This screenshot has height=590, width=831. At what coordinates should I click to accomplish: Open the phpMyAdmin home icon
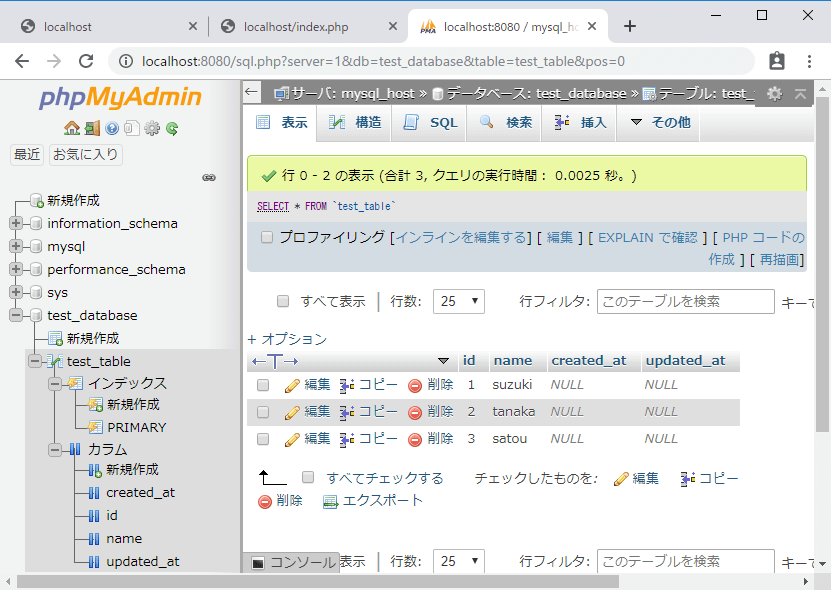point(72,128)
